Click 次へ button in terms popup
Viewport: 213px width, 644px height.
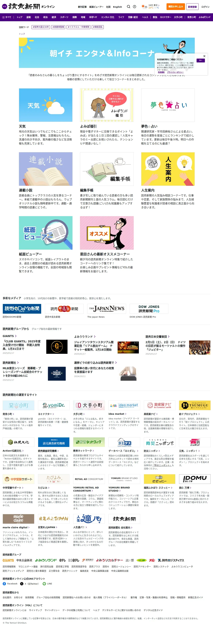(201, 60)
